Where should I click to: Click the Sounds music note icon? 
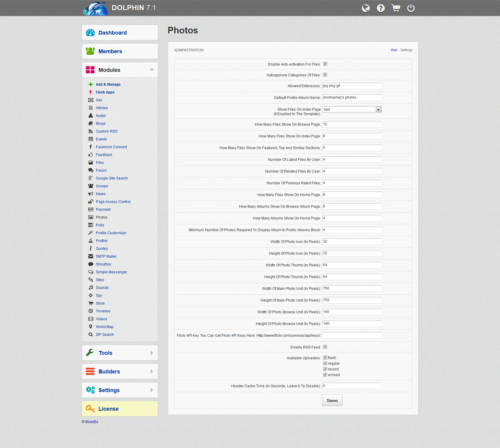click(x=90, y=288)
